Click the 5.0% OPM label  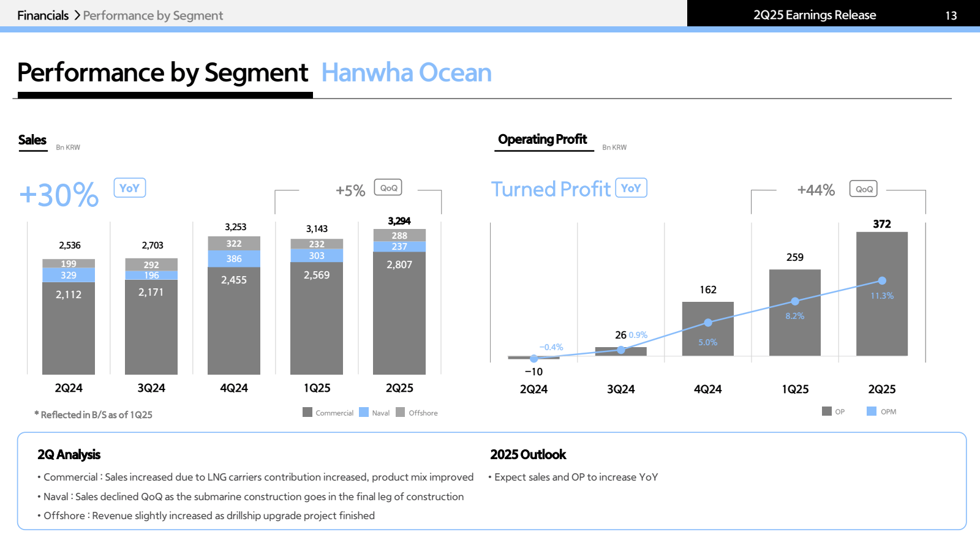point(708,342)
